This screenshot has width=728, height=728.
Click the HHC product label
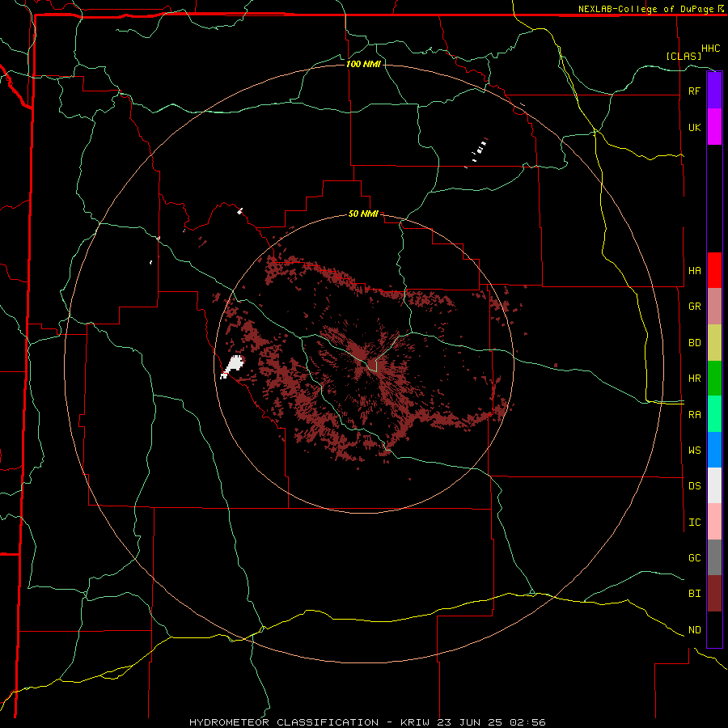[710, 49]
